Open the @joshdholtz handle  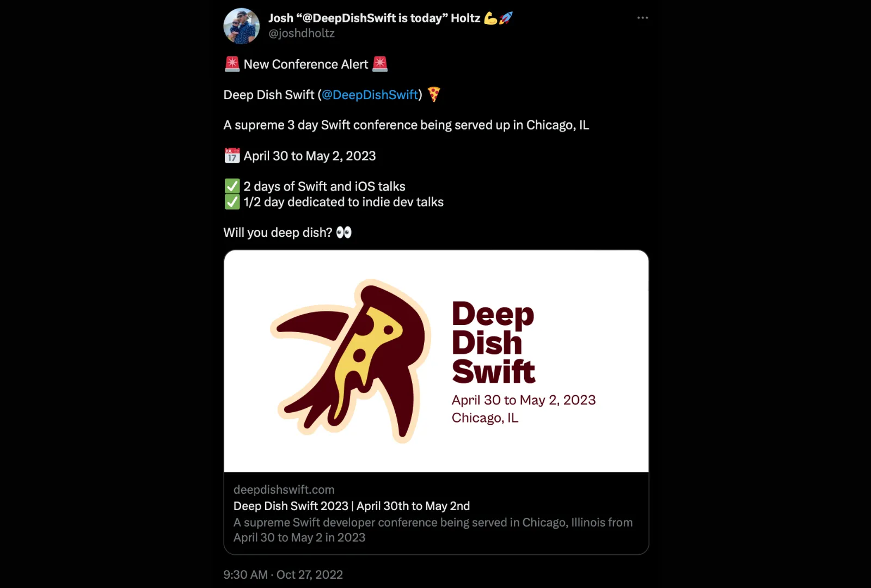(x=302, y=34)
